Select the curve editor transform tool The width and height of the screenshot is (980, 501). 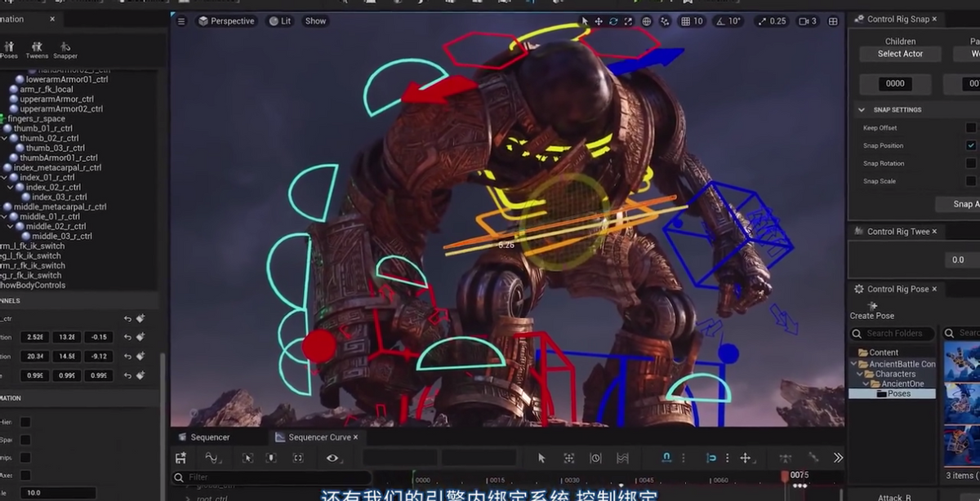click(569, 459)
